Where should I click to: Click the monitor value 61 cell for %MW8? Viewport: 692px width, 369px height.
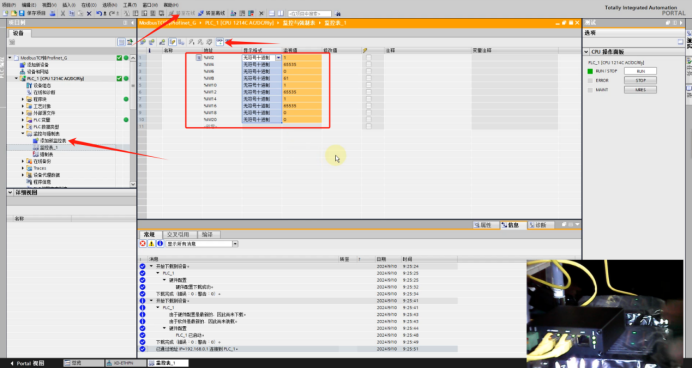coord(302,78)
